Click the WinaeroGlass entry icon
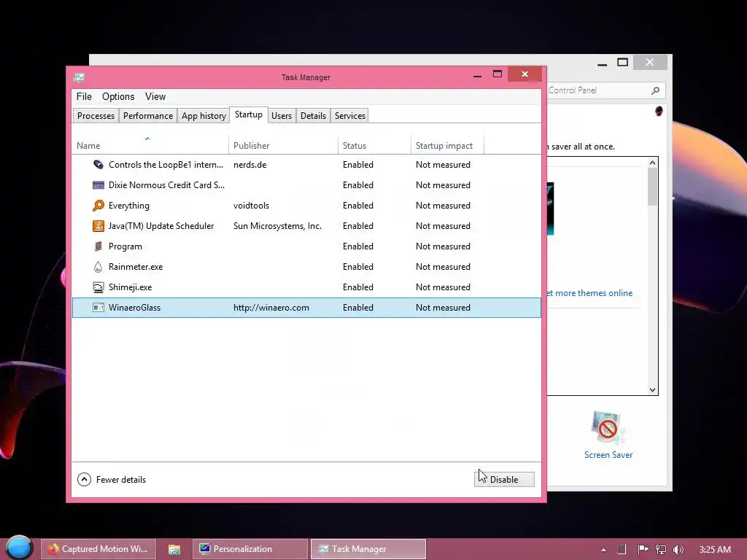The image size is (747, 560). [98, 308]
